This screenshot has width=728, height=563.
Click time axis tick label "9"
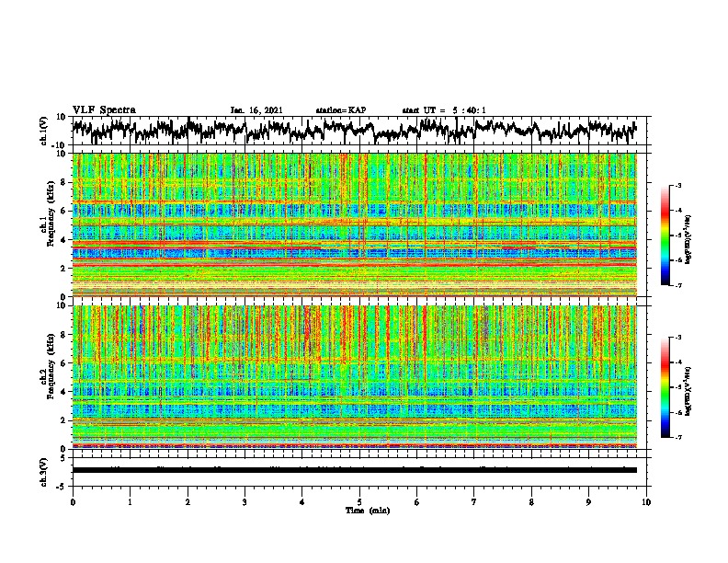588,502
